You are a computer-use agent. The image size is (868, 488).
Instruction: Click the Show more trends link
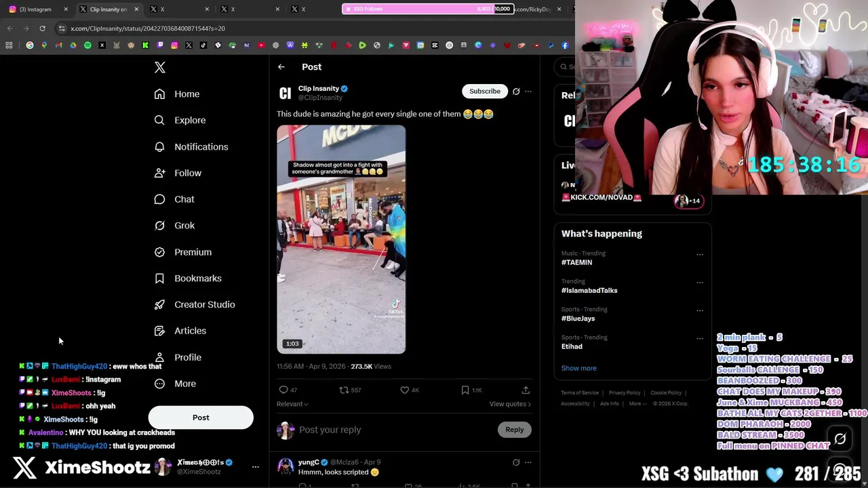click(x=579, y=368)
